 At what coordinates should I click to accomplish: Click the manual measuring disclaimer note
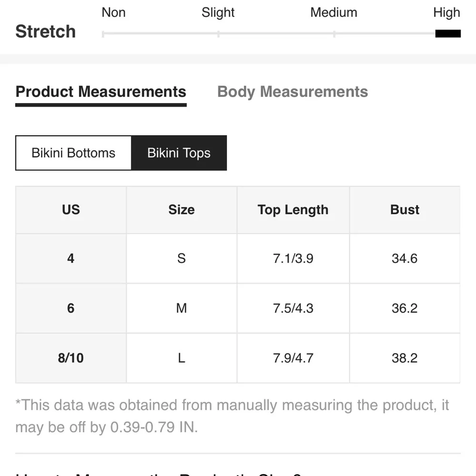tap(232, 416)
